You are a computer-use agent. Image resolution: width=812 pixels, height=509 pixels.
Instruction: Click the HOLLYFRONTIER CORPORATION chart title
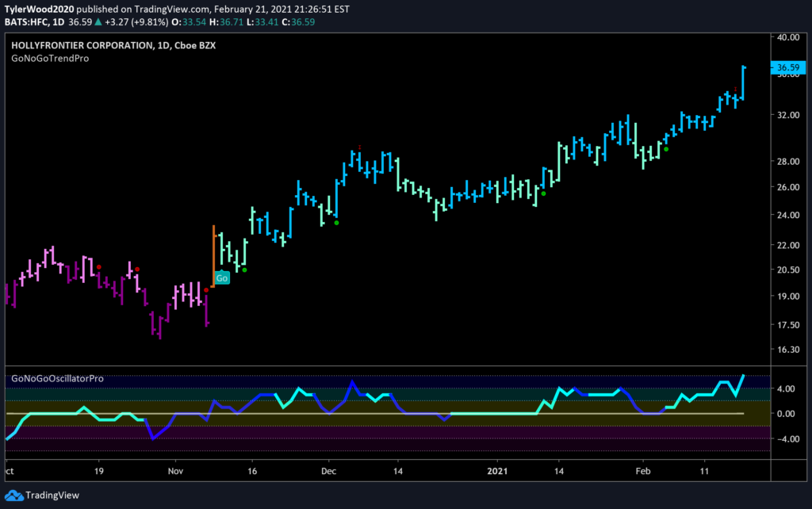point(113,45)
